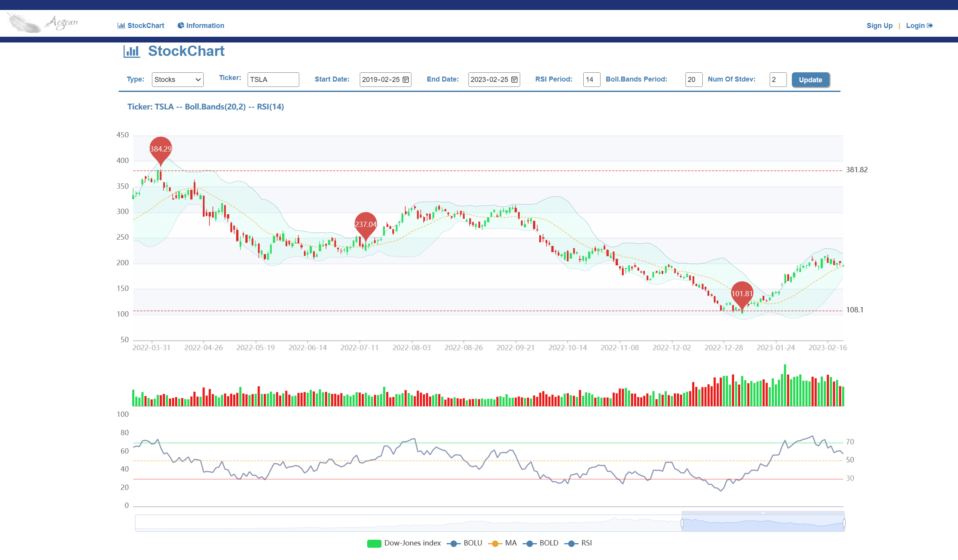This screenshot has height=560, width=958.
Task: Click the Login arrow icon
Action: pos(930,25)
